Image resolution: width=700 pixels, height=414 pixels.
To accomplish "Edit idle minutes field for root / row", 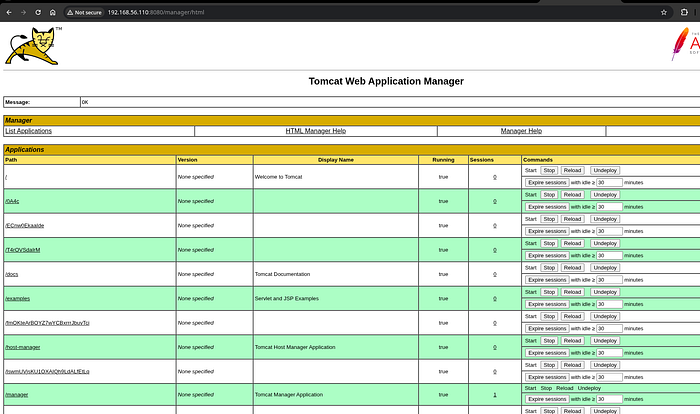I will tap(609, 183).
